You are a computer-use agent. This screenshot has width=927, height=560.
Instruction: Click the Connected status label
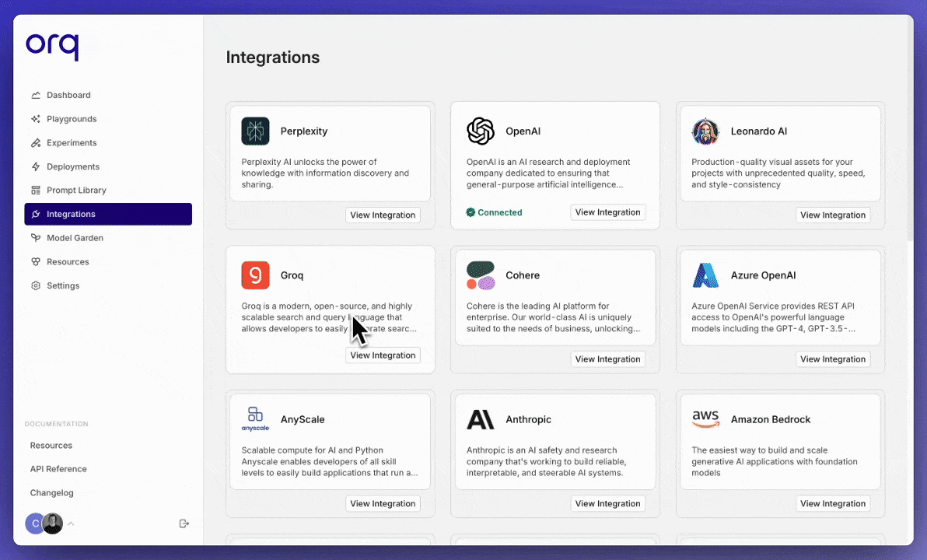[499, 212]
